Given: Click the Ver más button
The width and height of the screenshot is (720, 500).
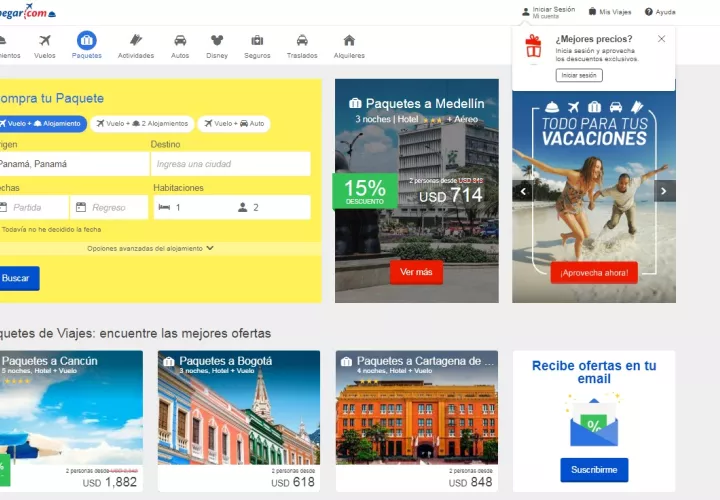Looking at the screenshot, I should click(x=416, y=272).
